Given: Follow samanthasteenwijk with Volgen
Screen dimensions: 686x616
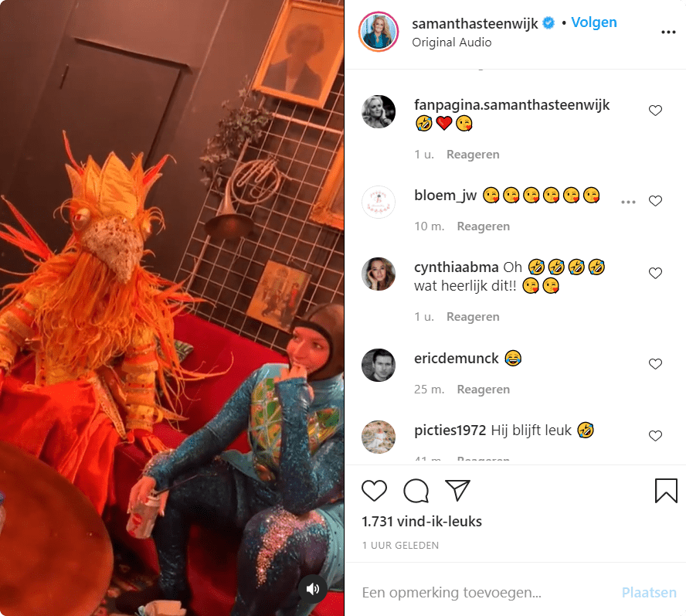Looking at the screenshot, I should (x=594, y=22).
